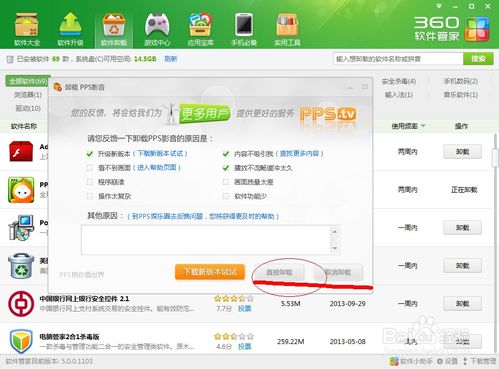Select the 软件卸载 toolbar icon
Image resolution: width=499 pixels, height=369 pixels.
click(x=114, y=29)
